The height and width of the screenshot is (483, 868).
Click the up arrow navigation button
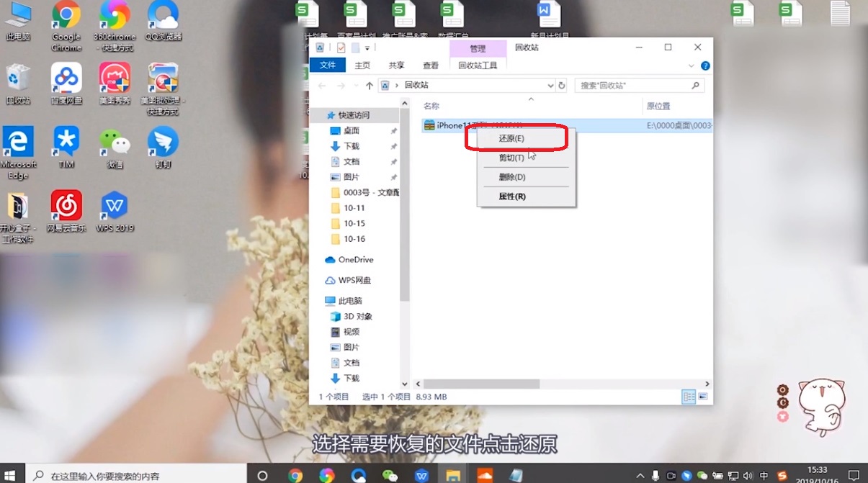370,85
